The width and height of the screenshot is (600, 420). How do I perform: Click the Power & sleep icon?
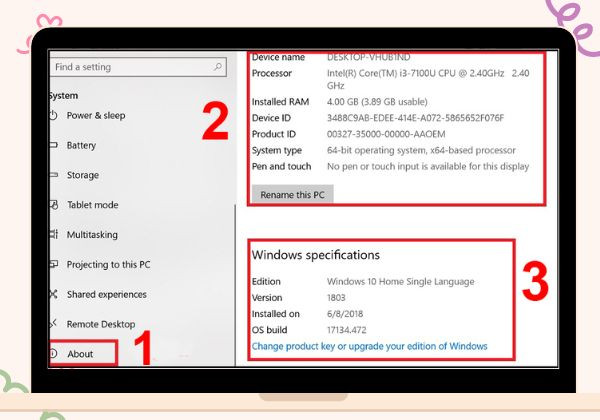pyautogui.click(x=53, y=115)
